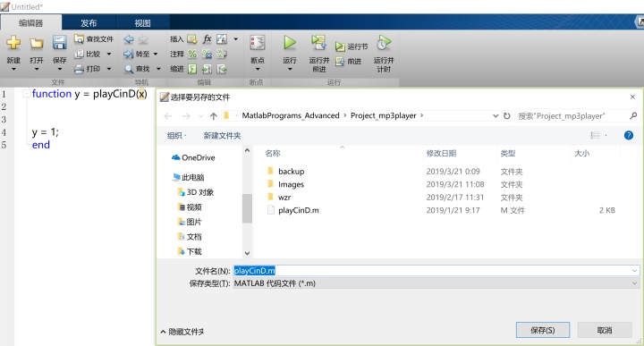Viewport: 644px width, 346px height.
Task: Open the Organize (组织) menu
Action: [x=176, y=135]
